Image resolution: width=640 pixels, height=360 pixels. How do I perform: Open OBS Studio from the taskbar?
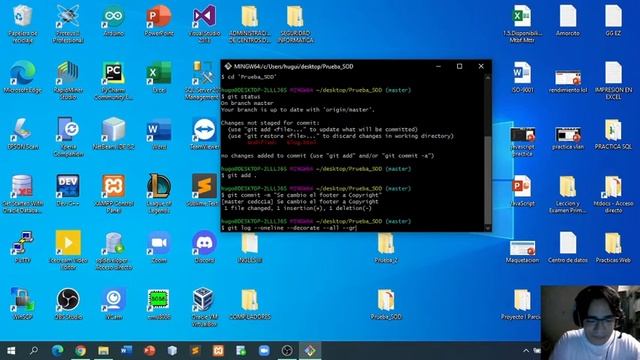[287, 351]
